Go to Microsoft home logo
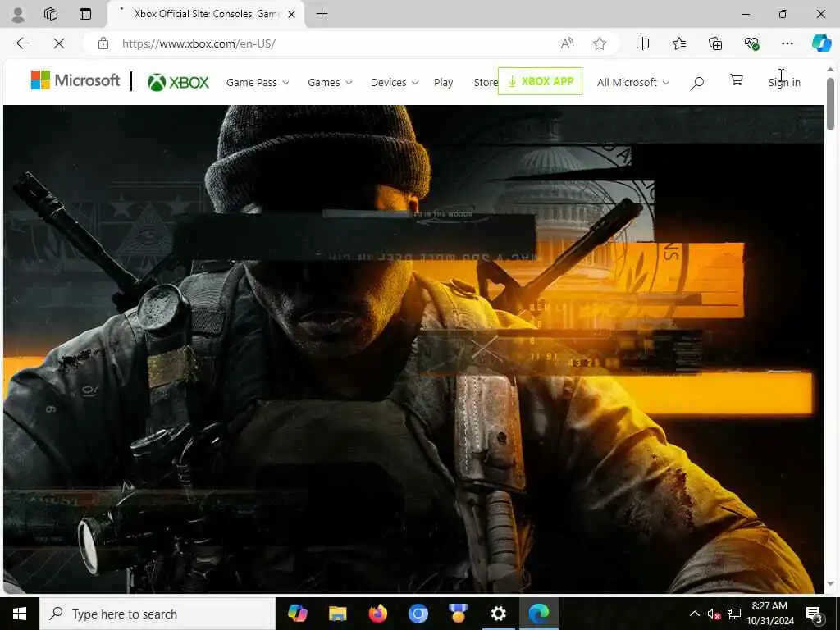The height and width of the screenshot is (630, 840). coord(75,81)
